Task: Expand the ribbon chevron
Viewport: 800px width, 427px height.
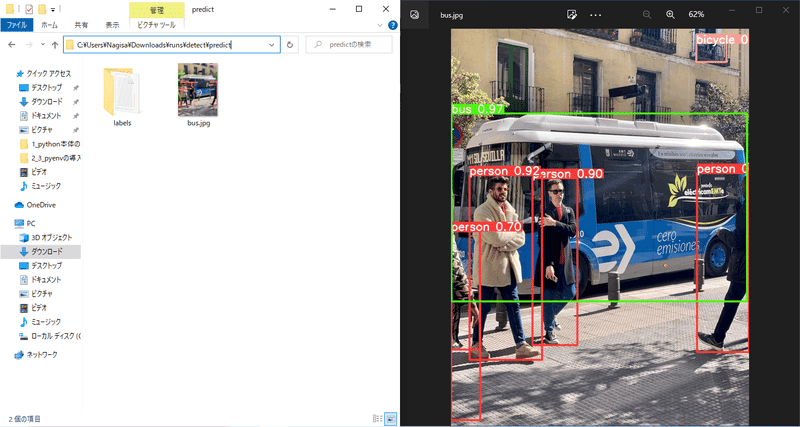Action: point(380,24)
